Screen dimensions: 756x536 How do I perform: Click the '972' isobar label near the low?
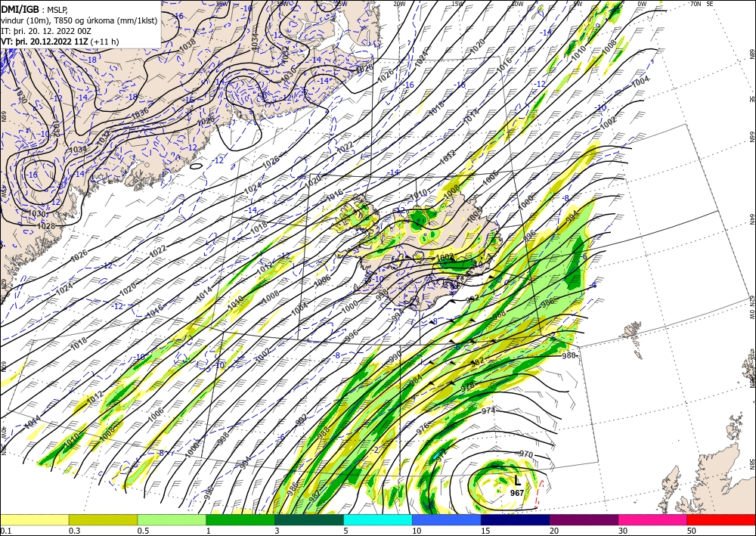click(442, 455)
